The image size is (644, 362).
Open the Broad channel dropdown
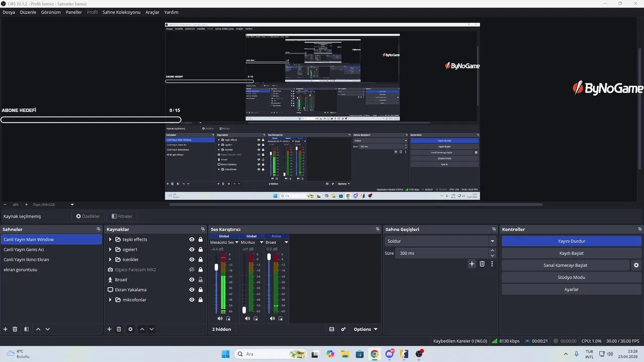[286, 242]
